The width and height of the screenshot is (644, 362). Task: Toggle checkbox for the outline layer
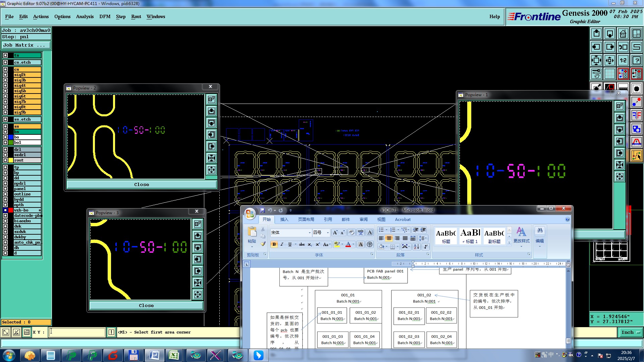pos(5,194)
